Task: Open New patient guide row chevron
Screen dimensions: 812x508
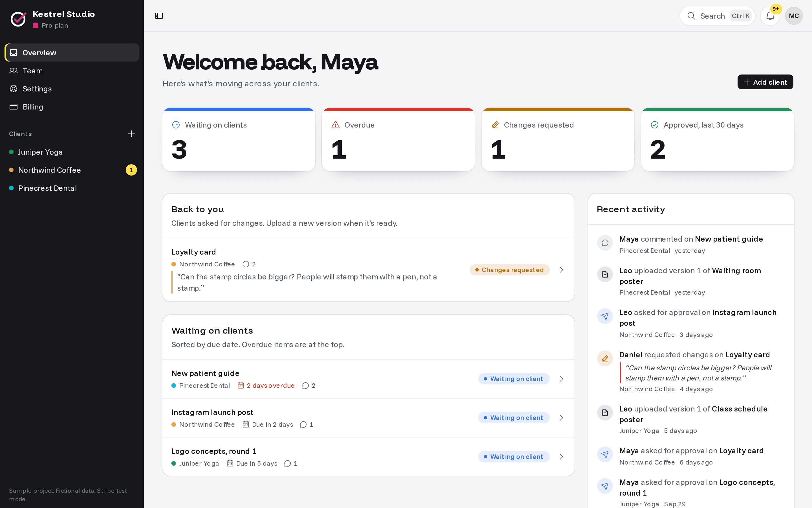Action: pos(561,379)
